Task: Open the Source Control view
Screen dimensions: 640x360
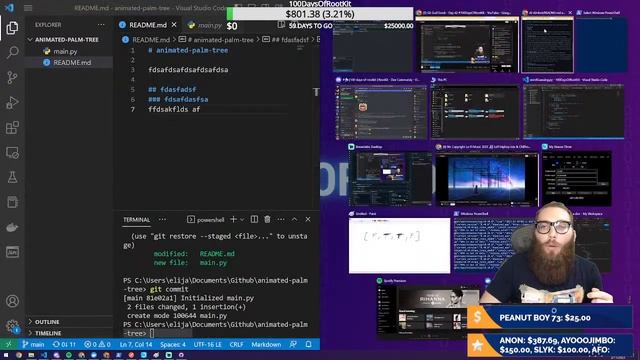Action: coord(12,77)
